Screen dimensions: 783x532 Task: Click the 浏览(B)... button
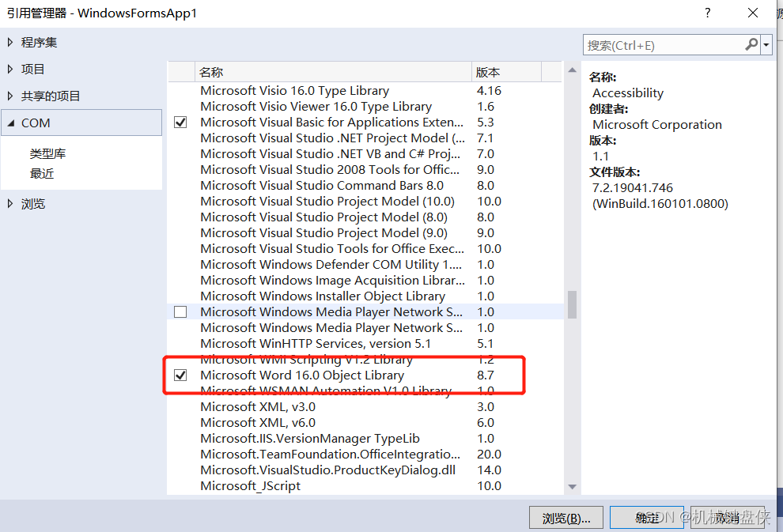coord(566,518)
